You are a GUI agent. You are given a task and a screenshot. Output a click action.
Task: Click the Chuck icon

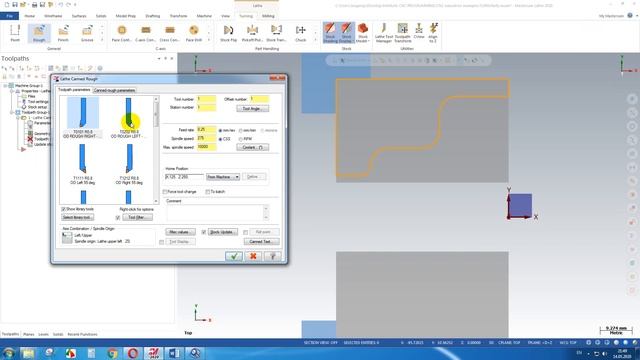click(300, 33)
